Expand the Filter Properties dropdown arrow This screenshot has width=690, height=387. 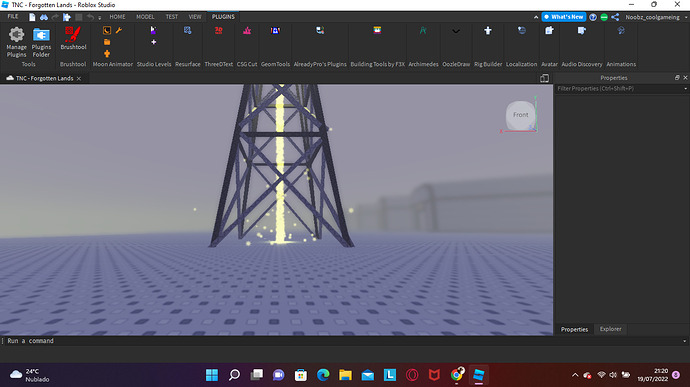click(685, 88)
